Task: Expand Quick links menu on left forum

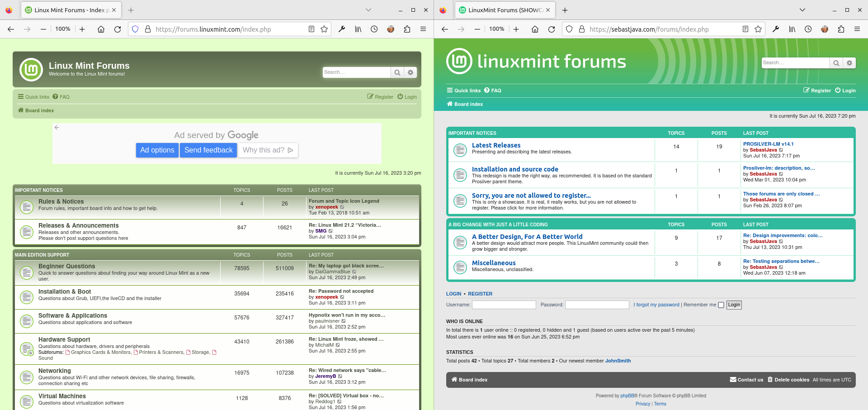Action: (x=33, y=96)
